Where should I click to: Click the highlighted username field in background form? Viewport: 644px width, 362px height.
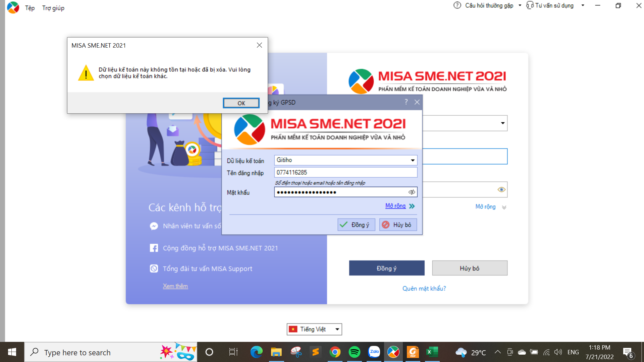[465, 157]
